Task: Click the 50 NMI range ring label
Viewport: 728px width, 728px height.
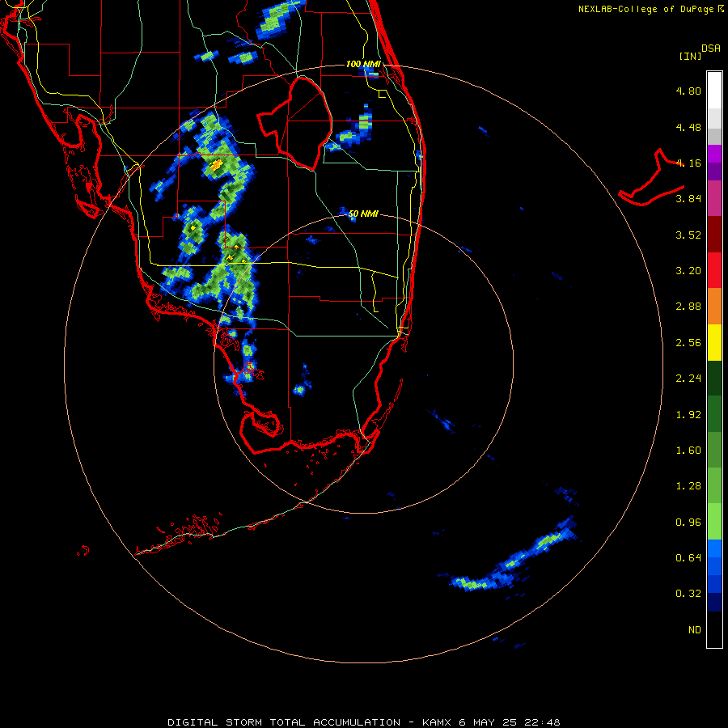Action: (363, 214)
